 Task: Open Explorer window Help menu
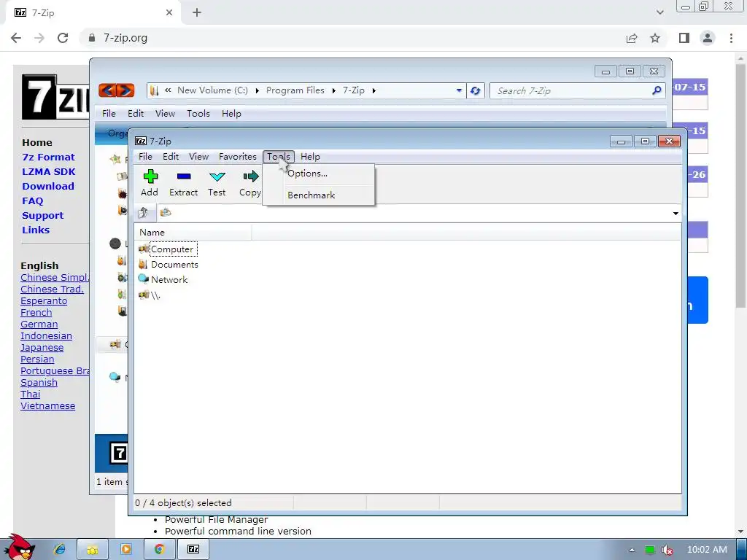pyautogui.click(x=231, y=113)
